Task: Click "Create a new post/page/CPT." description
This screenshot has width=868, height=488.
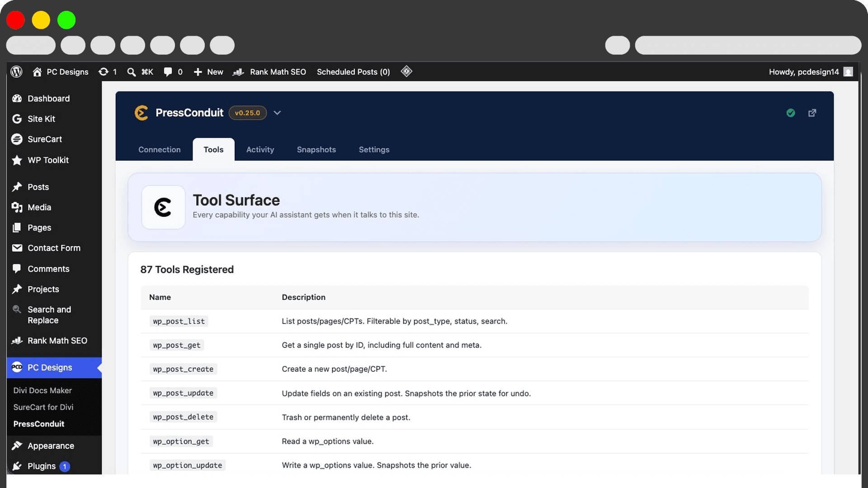Action: 334,369
